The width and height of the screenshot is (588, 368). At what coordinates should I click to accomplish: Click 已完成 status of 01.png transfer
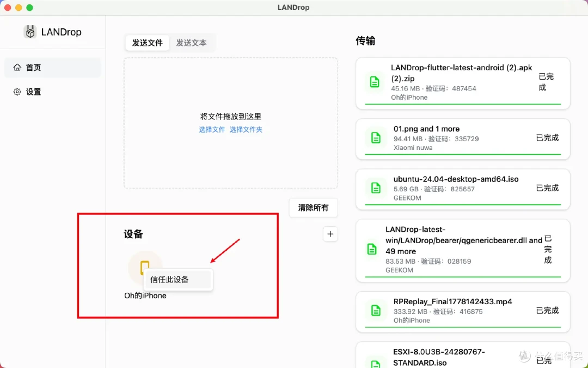pos(548,138)
